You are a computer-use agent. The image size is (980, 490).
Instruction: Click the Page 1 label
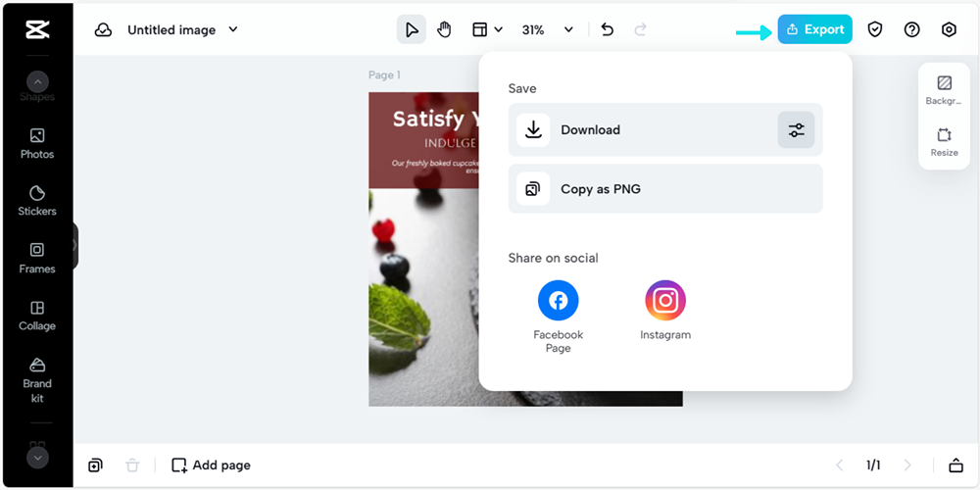(384, 75)
